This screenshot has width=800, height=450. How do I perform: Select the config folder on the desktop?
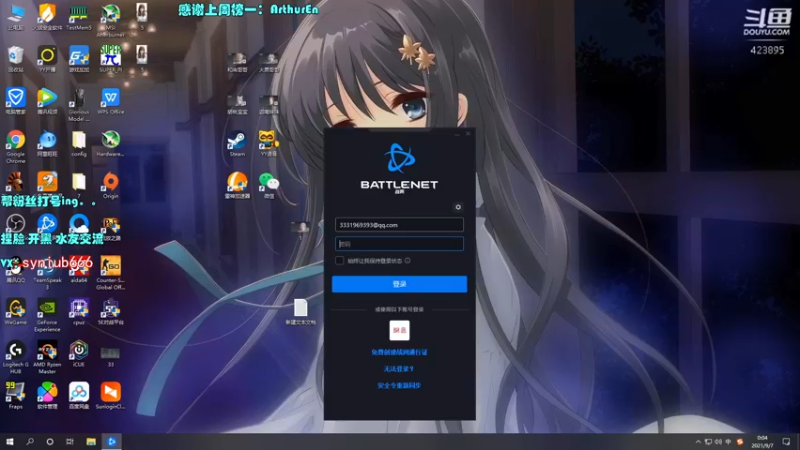point(79,143)
